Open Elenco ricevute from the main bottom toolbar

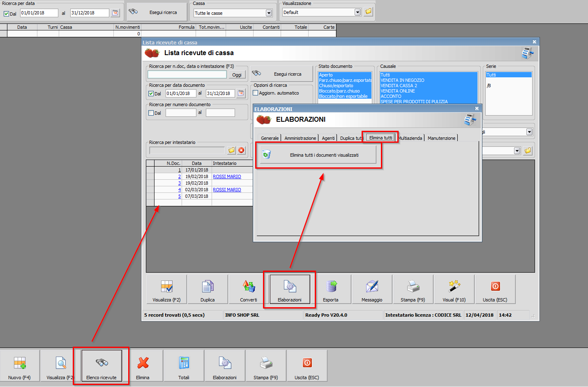click(x=101, y=366)
